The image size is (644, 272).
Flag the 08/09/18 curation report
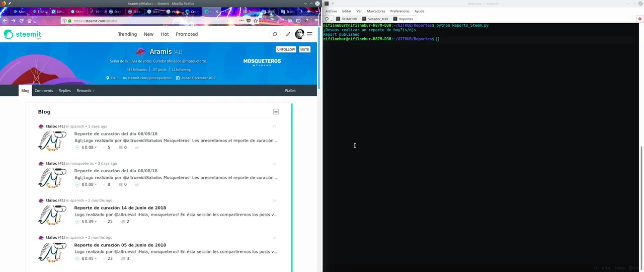click(274, 126)
